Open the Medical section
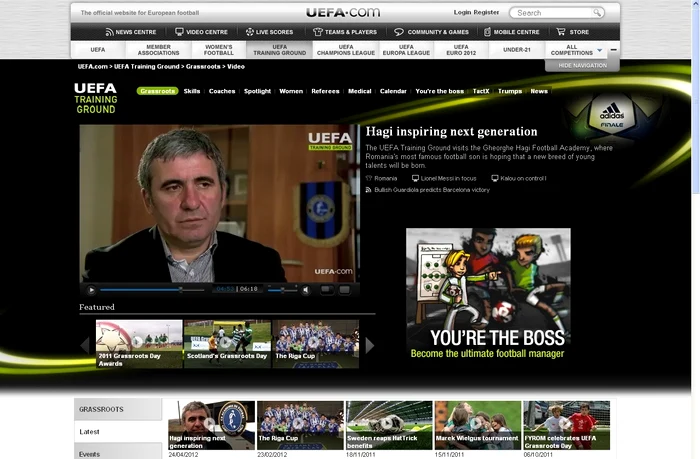Image resolution: width=700 pixels, height=459 pixels. [360, 91]
